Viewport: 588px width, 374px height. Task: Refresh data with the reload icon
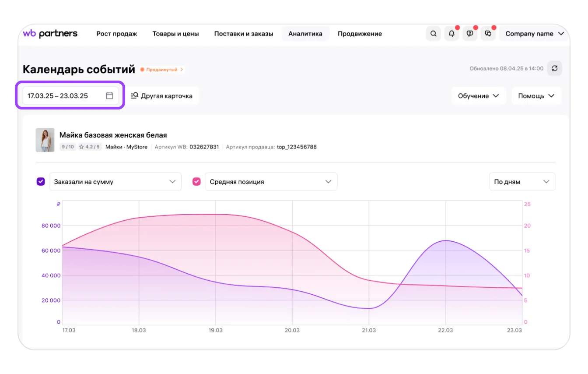pos(555,68)
